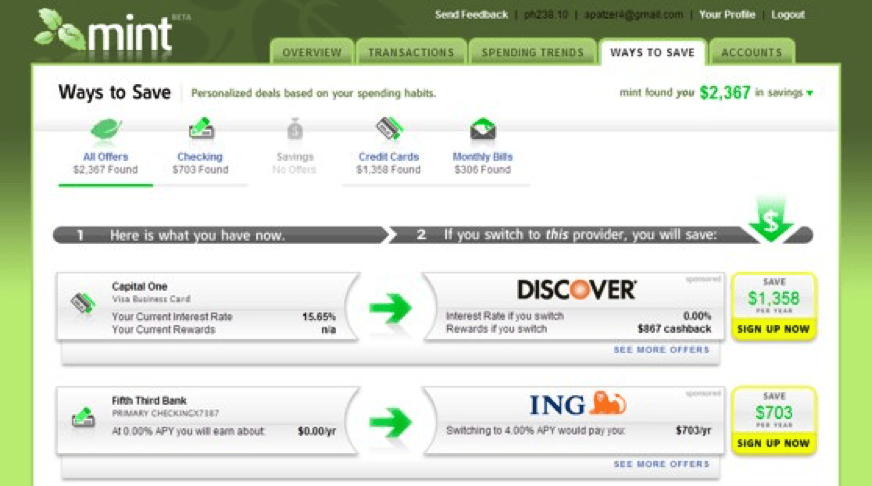Image resolution: width=872 pixels, height=486 pixels.
Task: Click the green dollar down-arrow icon
Action: pyautogui.click(x=770, y=220)
